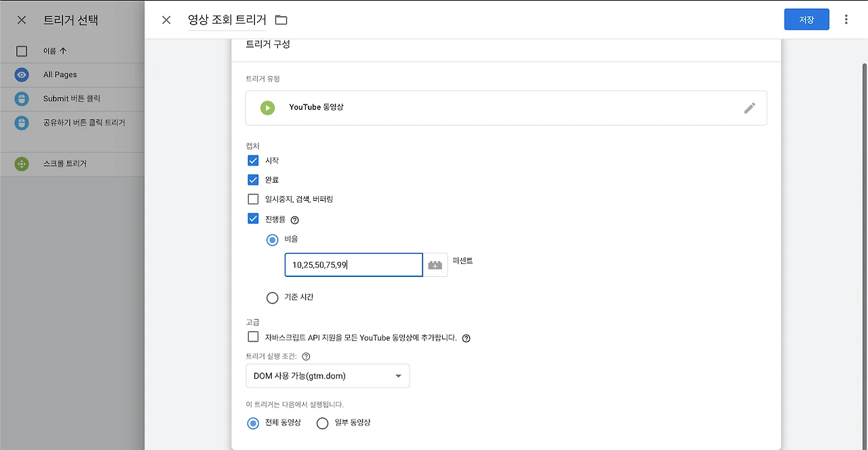Click the 스크롤 트리거 scroll icon
Screen dimensions: 868x450
pos(22,164)
